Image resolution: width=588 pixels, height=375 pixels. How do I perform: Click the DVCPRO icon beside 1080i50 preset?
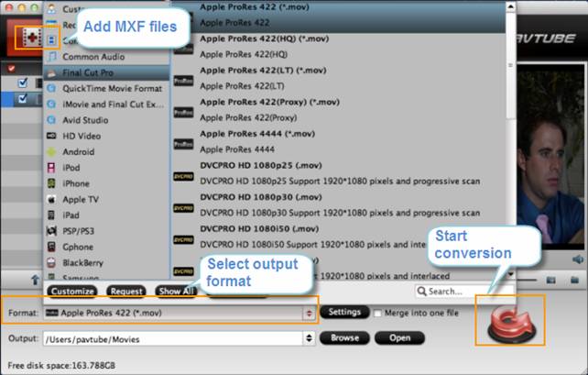click(183, 239)
